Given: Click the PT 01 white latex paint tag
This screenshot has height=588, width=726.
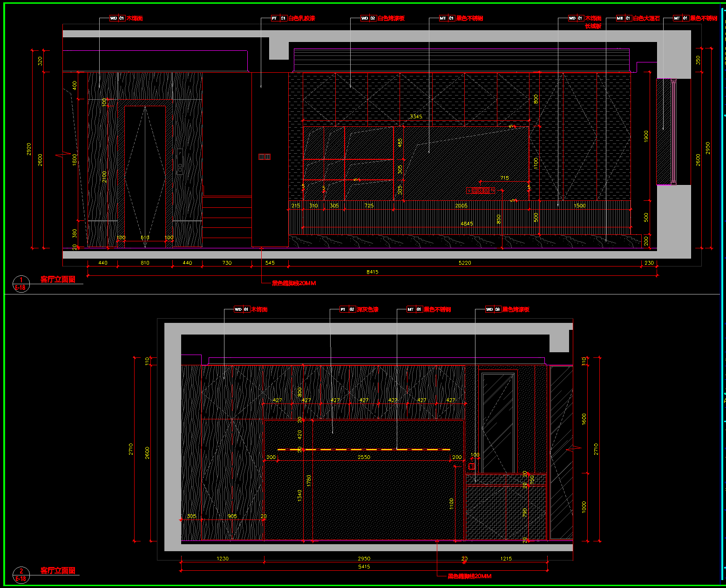Looking at the screenshot, I should tap(293, 18).
